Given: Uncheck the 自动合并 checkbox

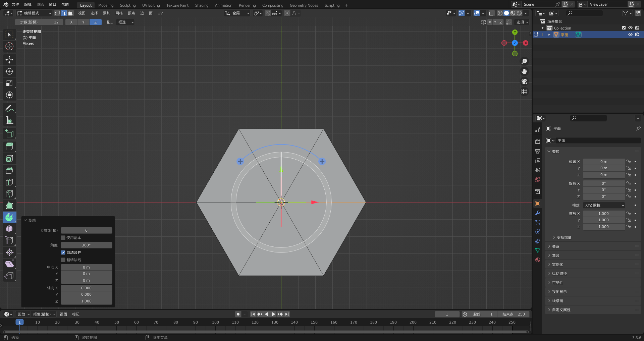Looking at the screenshot, I should [x=63, y=252].
